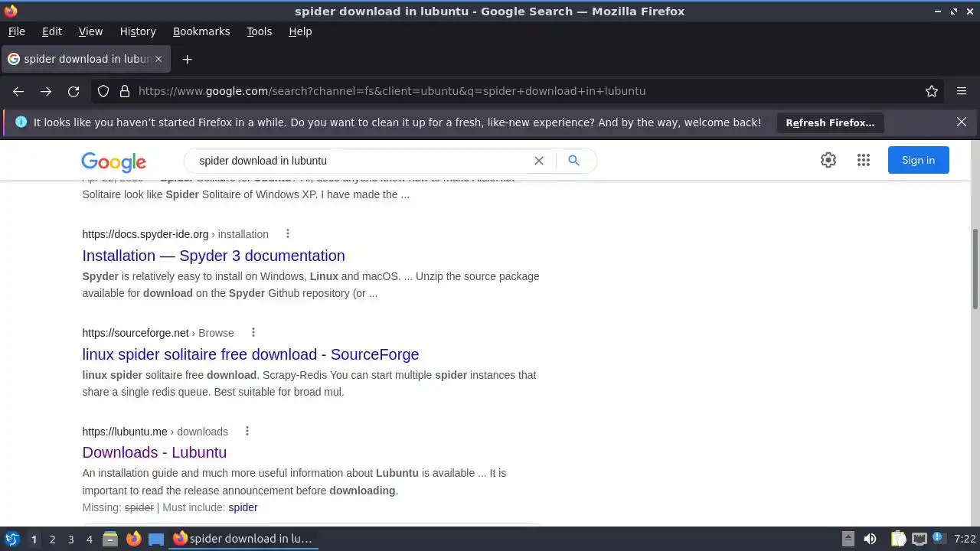Click the SourceForge result description snippet

coord(309,383)
